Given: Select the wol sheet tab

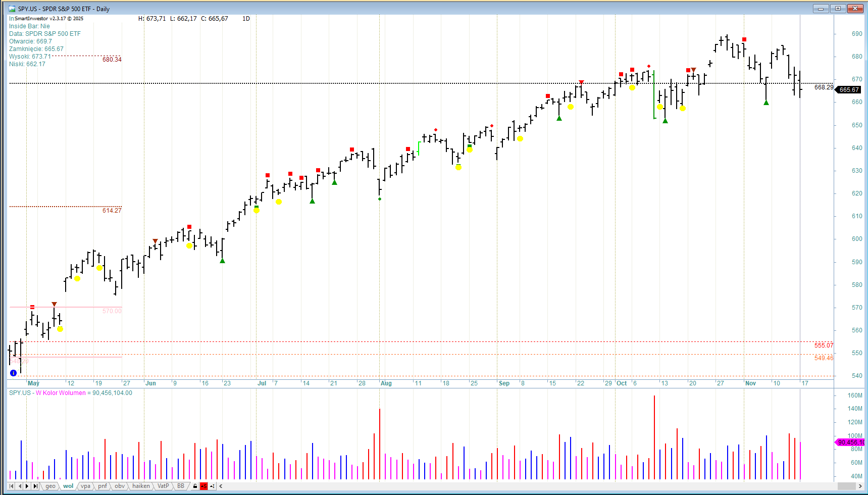Looking at the screenshot, I should [x=68, y=486].
